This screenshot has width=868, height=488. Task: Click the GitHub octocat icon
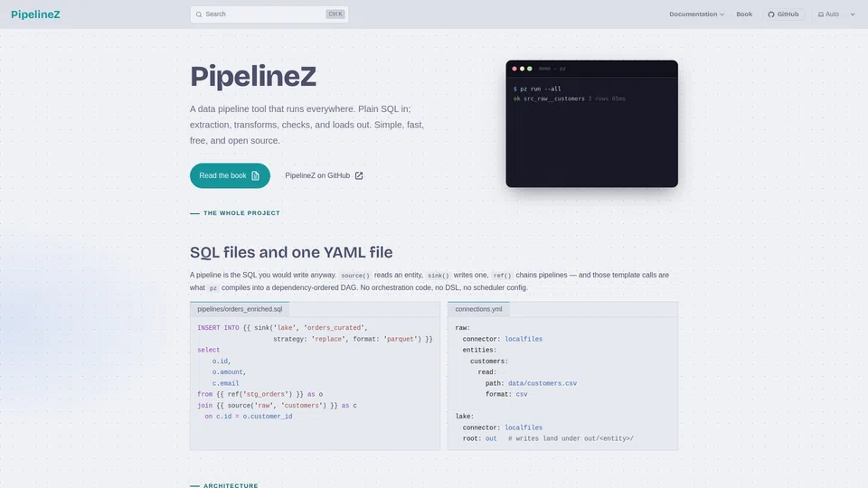[x=770, y=14]
